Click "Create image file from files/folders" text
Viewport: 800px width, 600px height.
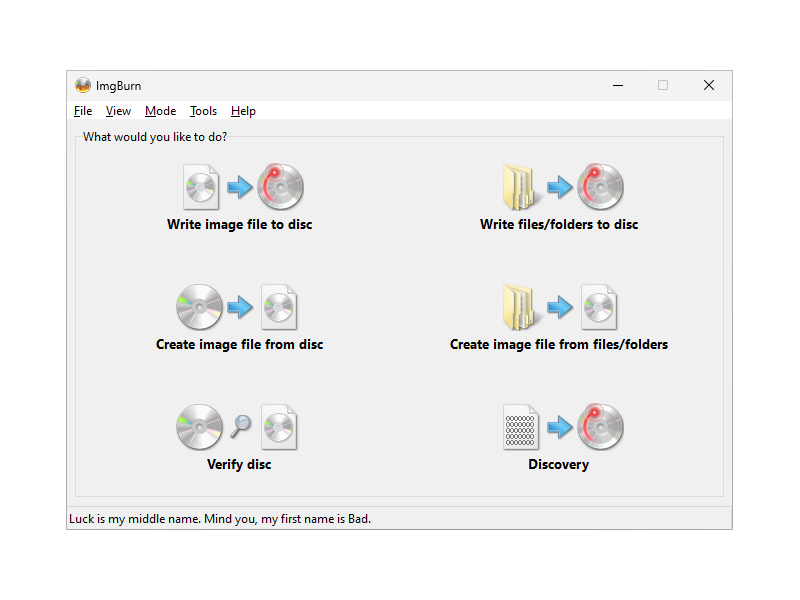tap(559, 345)
